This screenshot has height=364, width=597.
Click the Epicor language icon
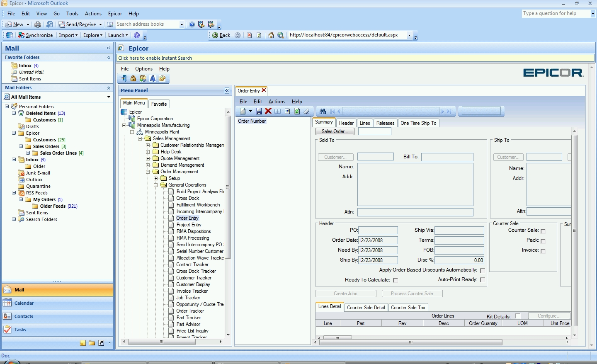(x=153, y=78)
